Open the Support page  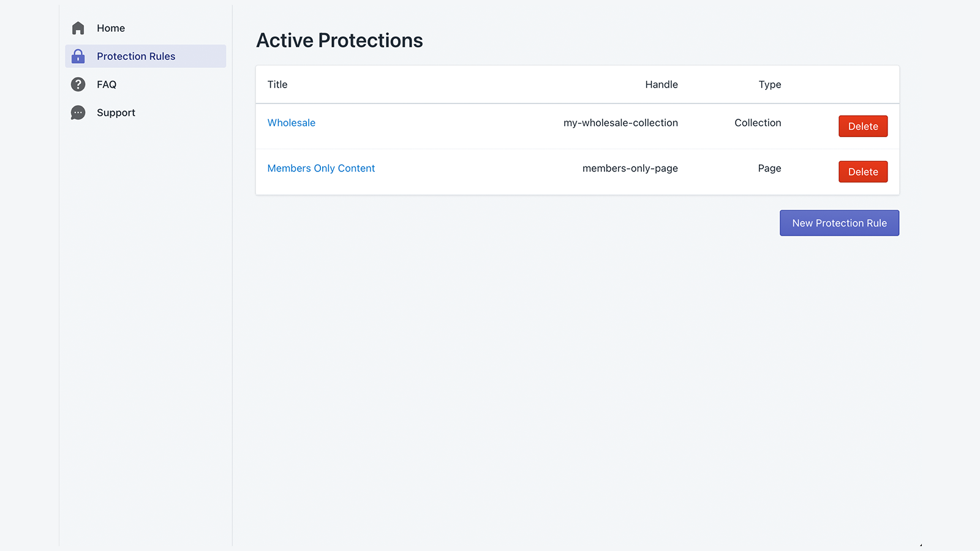tap(116, 112)
